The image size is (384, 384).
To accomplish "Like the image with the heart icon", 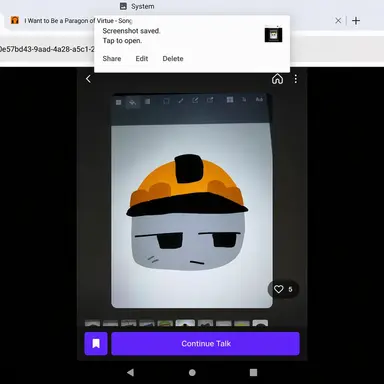I will point(279,289).
